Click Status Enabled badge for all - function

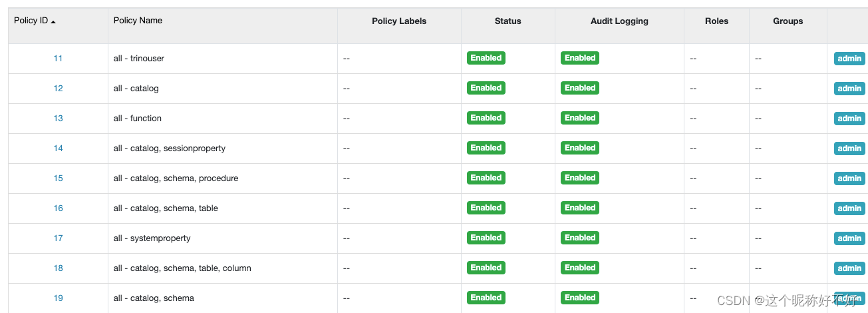point(486,118)
